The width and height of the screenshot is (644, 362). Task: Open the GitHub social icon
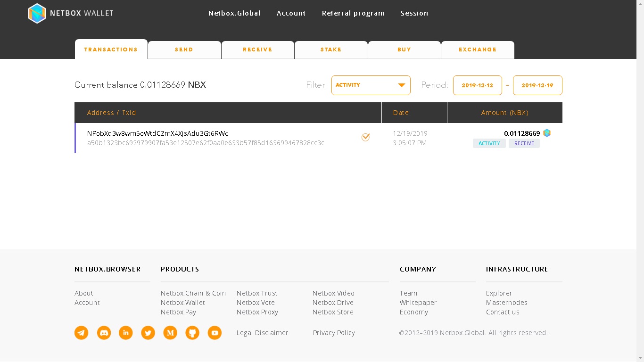[x=192, y=333]
